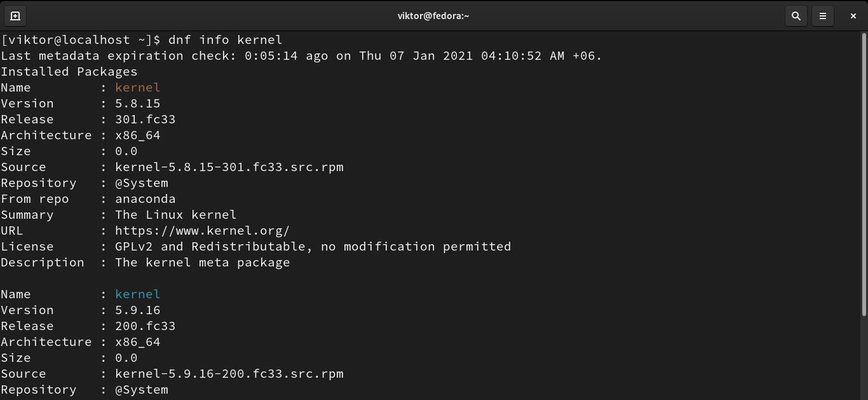Click the metadata expiration check line

click(301, 56)
